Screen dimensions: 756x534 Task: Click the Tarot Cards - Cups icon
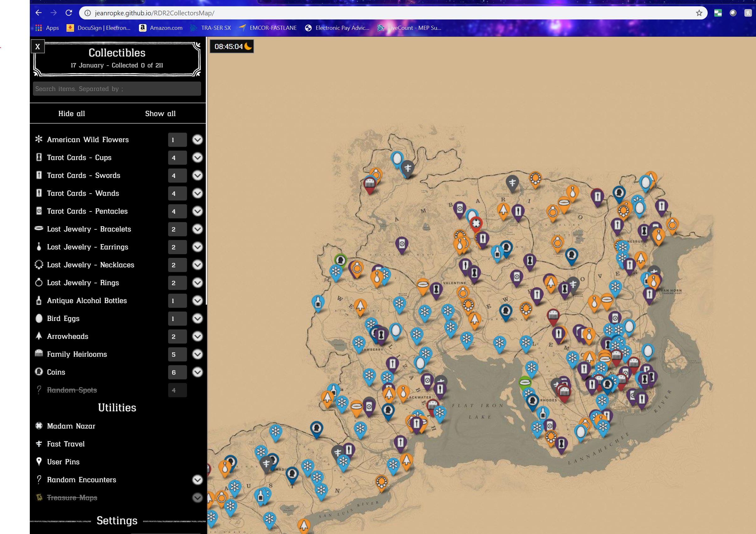(39, 158)
